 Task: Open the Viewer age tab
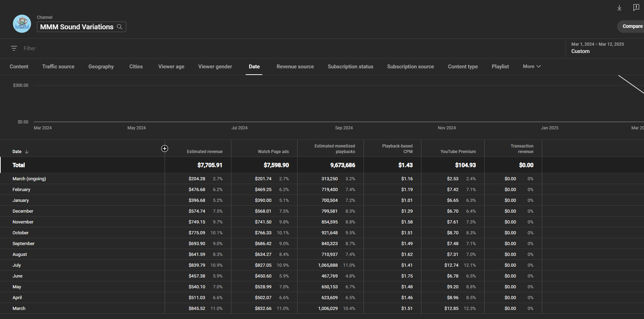pyautogui.click(x=171, y=67)
